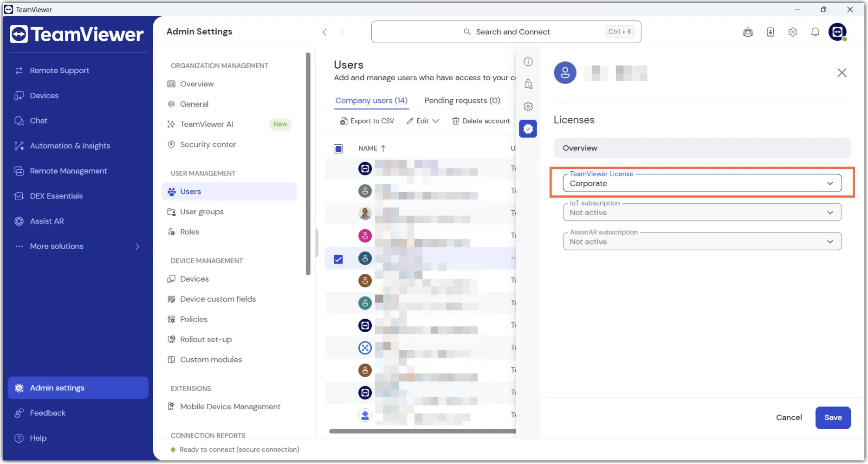The width and height of the screenshot is (868, 464).
Task: Open the IoT subscription dropdown
Action: click(x=702, y=213)
